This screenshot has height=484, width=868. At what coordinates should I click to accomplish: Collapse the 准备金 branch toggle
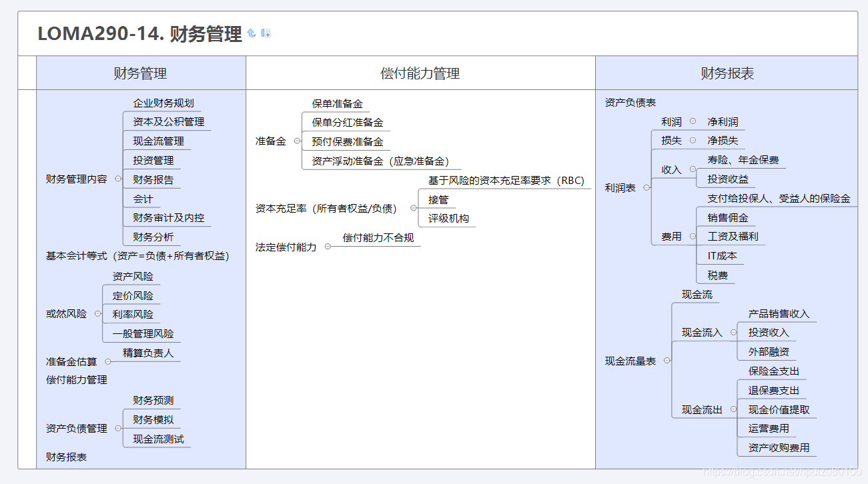tap(297, 141)
